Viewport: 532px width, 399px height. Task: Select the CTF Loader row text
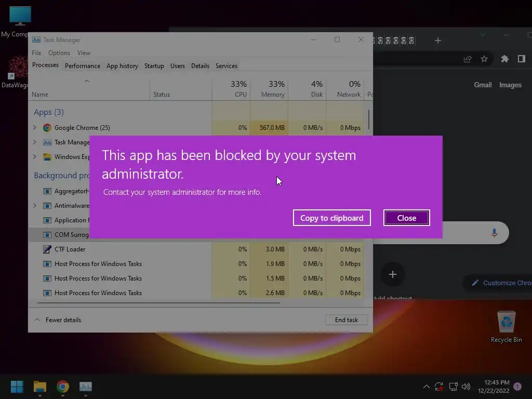pyautogui.click(x=70, y=249)
